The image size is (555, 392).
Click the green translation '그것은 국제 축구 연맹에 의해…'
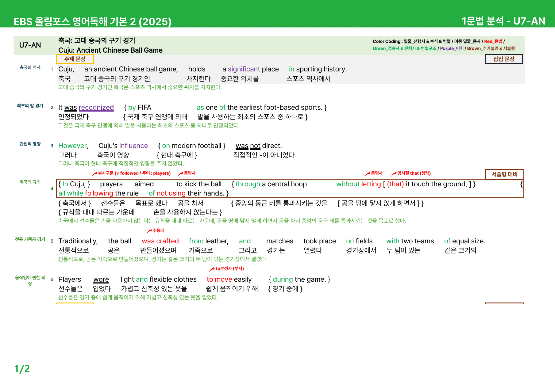point(149,126)
